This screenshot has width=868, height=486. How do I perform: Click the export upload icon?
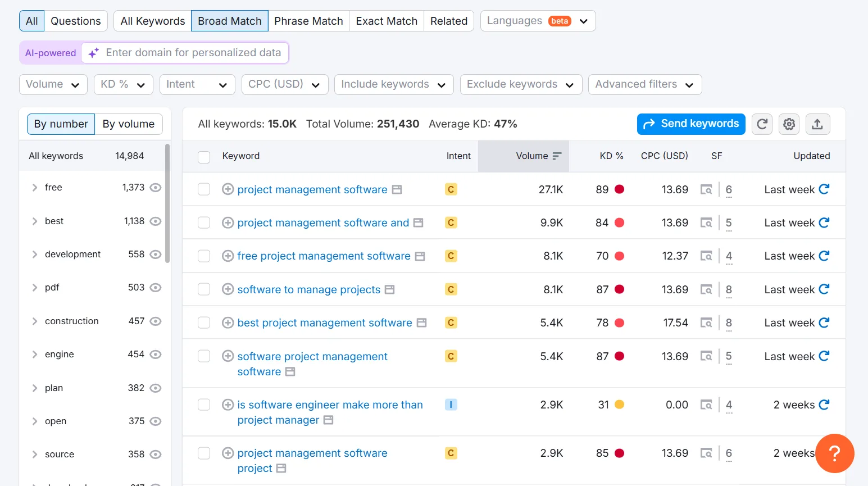817,124
